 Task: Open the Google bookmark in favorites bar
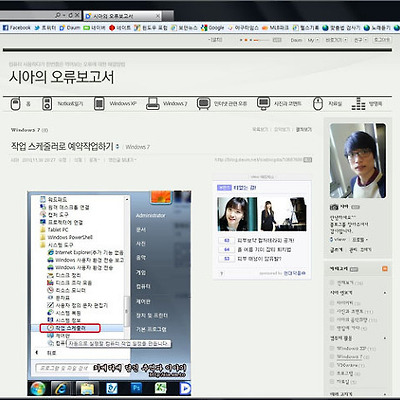[x=213, y=28]
